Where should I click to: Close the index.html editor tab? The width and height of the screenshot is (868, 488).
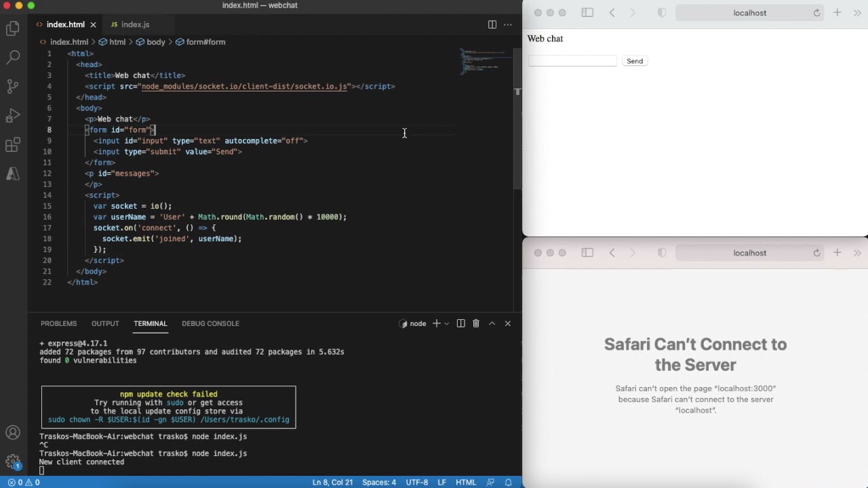[94, 24]
